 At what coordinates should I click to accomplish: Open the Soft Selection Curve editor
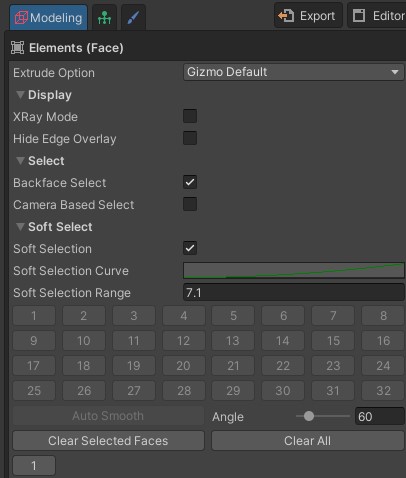294,270
